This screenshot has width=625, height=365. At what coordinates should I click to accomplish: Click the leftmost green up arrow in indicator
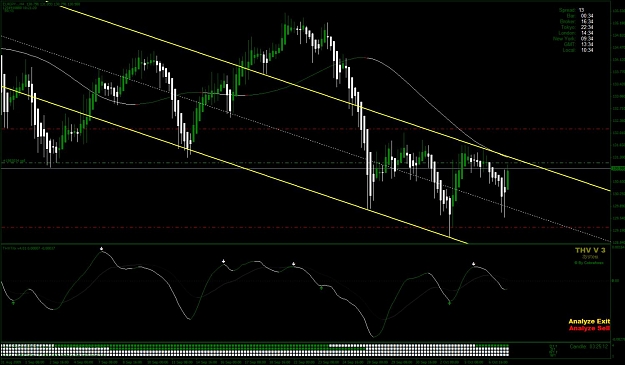[x=13, y=303]
